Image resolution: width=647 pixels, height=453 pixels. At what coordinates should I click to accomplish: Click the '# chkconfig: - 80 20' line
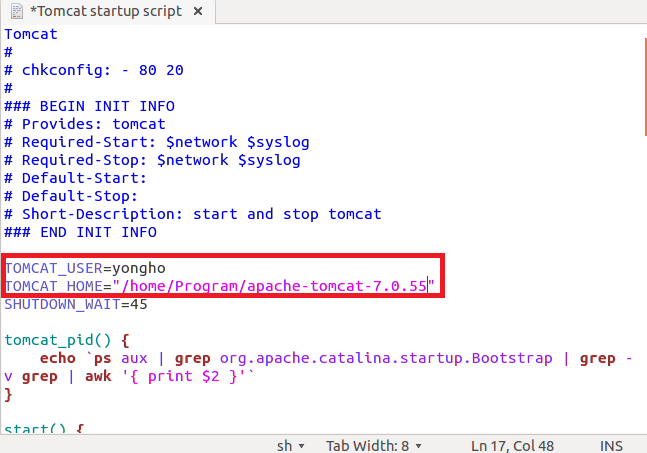pyautogui.click(x=94, y=70)
